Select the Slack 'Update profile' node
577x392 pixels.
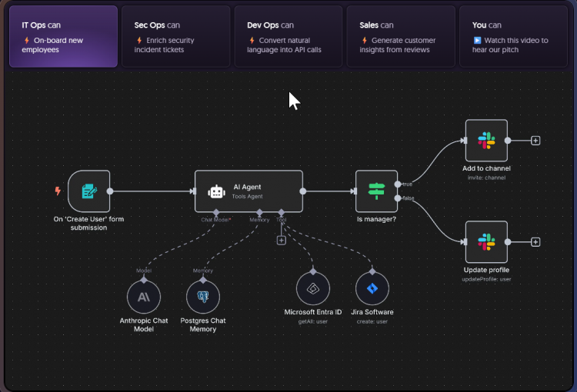tap(486, 242)
